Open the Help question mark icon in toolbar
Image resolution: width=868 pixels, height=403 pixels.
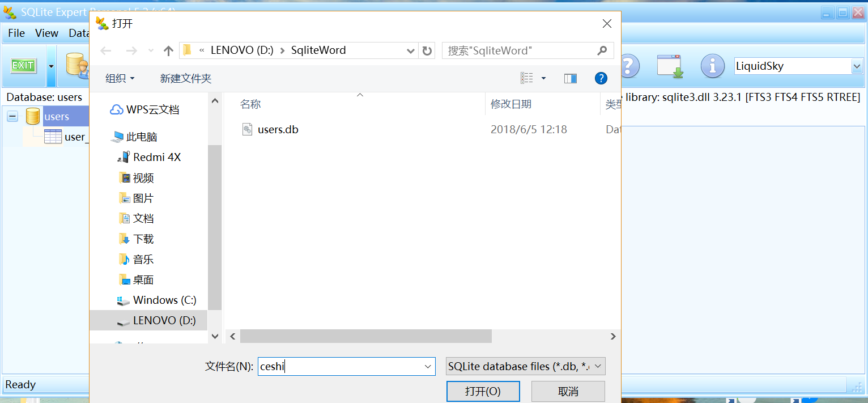click(630, 66)
